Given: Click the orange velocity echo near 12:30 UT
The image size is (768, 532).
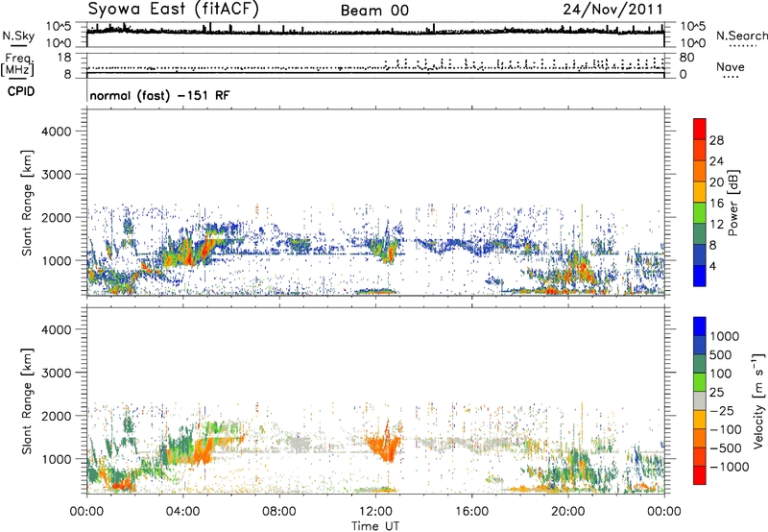Looking at the screenshot, I should 385,447.
